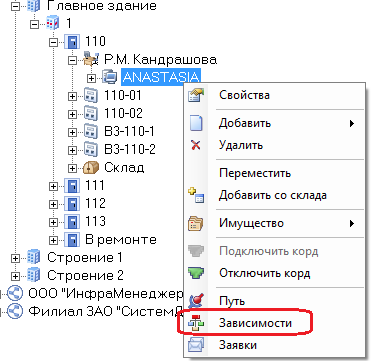Collapse the floor 1 node
This screenshot has width=372, height=361.
click(35, 24)
